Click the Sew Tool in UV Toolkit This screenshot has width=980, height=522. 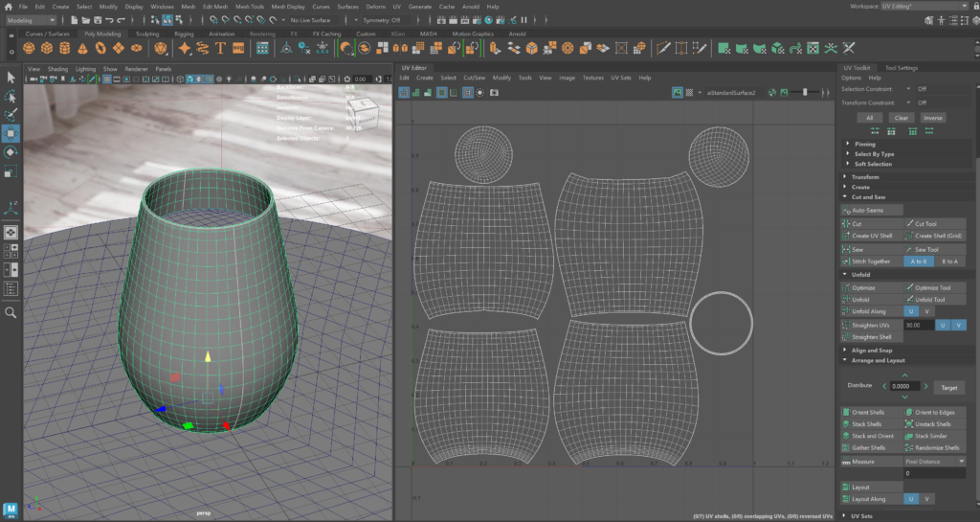(x=935, y=249)
